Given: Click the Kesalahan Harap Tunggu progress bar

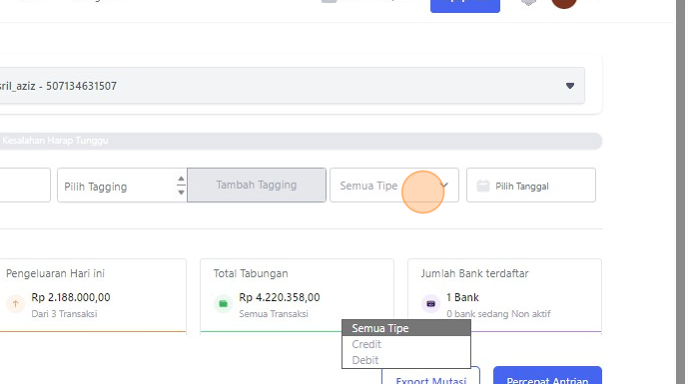Looking at the screenshot, I should point(301,141).
